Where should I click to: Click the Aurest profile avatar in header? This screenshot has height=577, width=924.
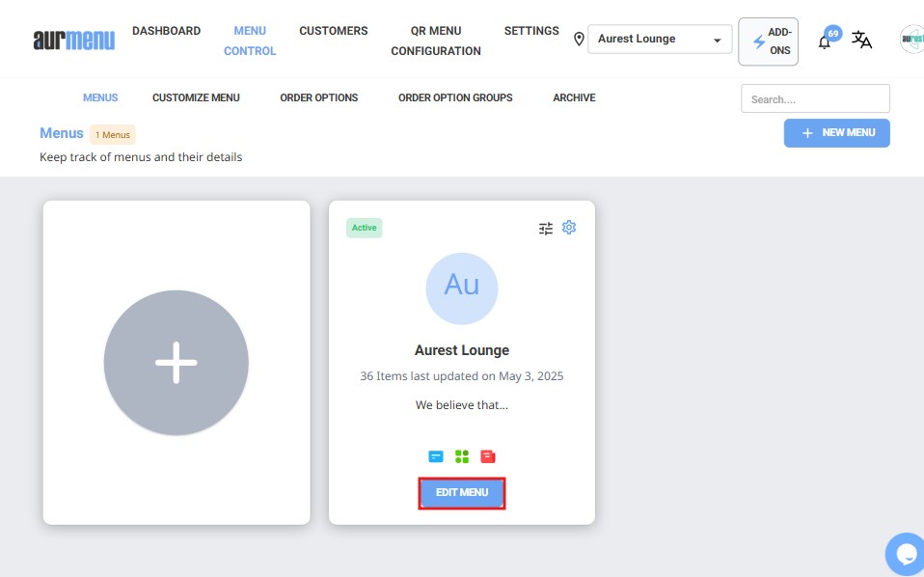[x=911, y=40]
